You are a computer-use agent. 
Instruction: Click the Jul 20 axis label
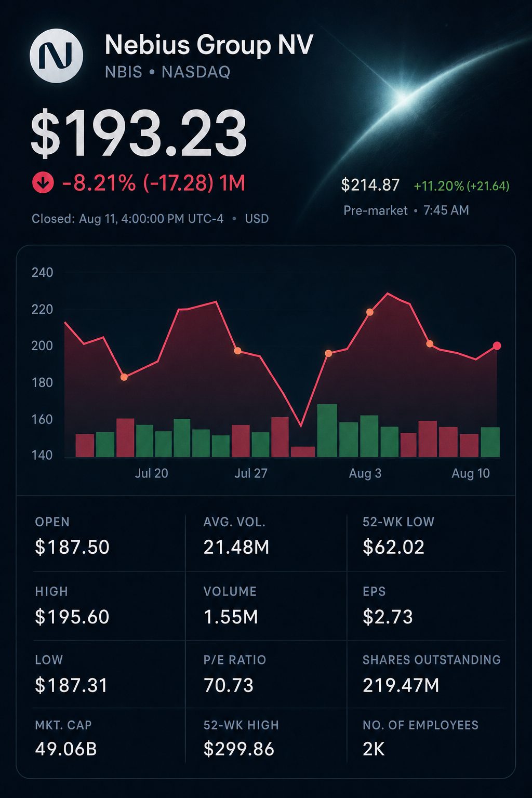[x=152, y=473]
